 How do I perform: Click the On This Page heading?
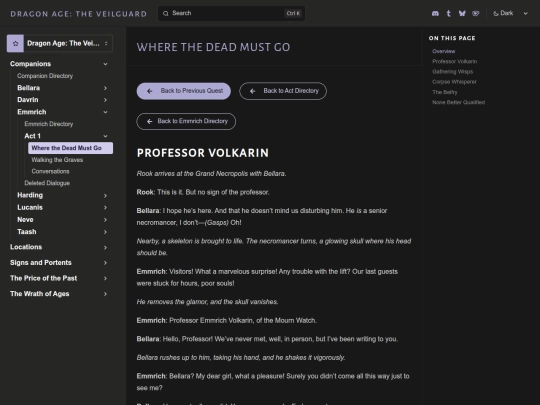[452, 38]
